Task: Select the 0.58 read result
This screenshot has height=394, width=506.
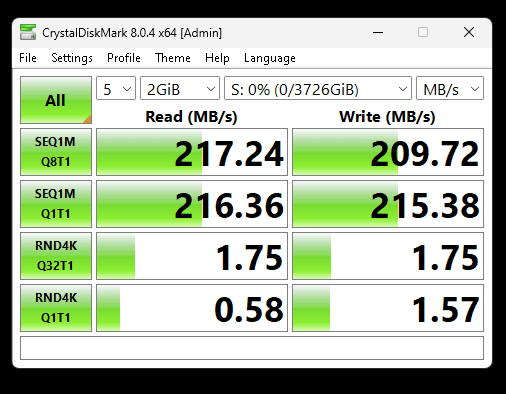Action: (x=192, y=308)
